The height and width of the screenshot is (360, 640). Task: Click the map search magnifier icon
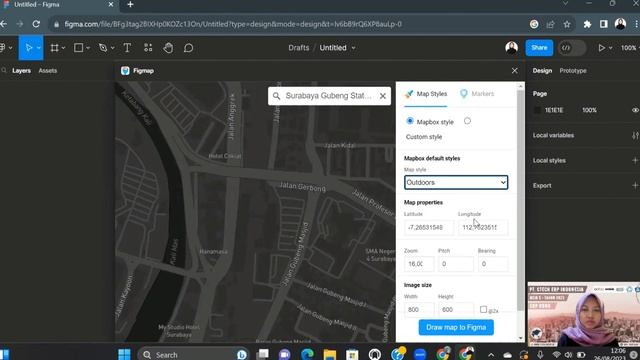(x=276, y=96)
